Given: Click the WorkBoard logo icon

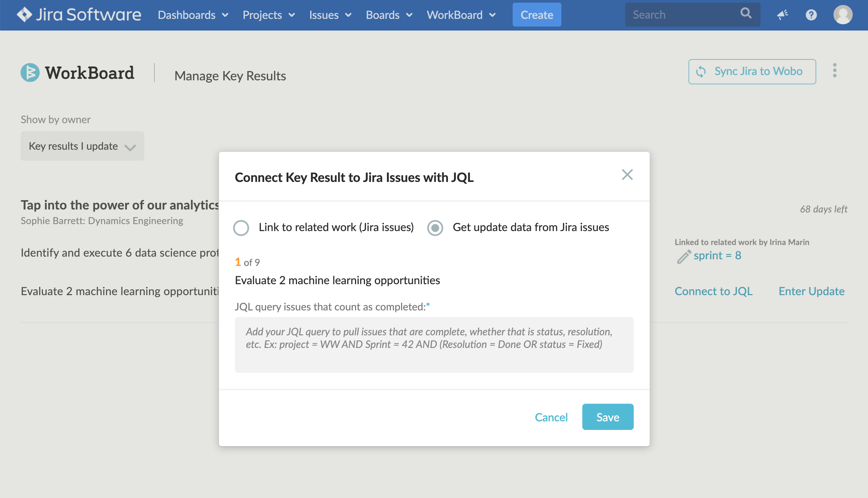Looking at the screenshot, I should [x=30, y=72].
